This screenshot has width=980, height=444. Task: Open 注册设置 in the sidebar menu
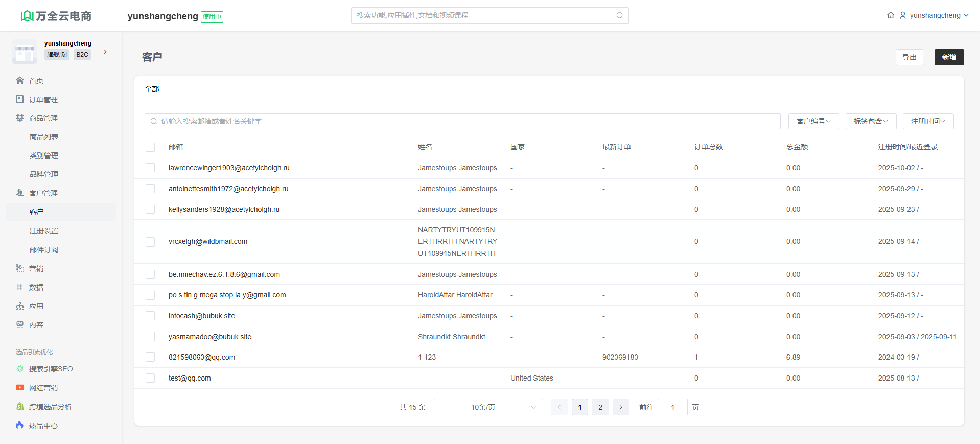(44, 231)
